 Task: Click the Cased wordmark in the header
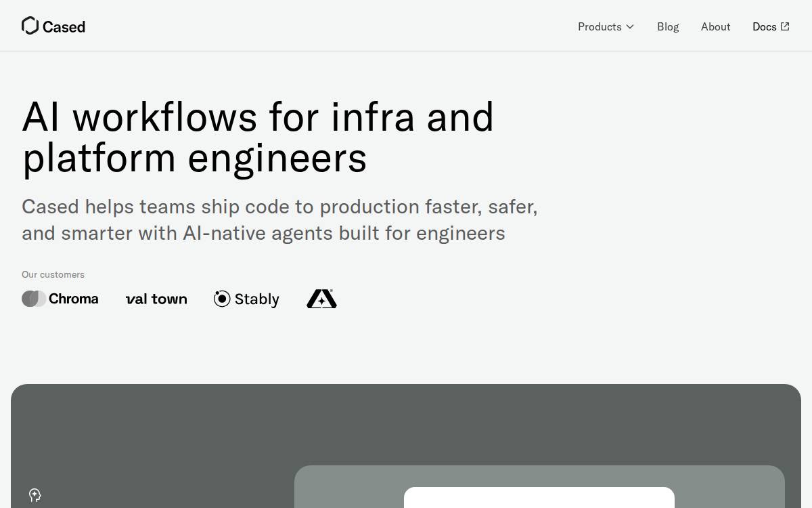(64, 26)
